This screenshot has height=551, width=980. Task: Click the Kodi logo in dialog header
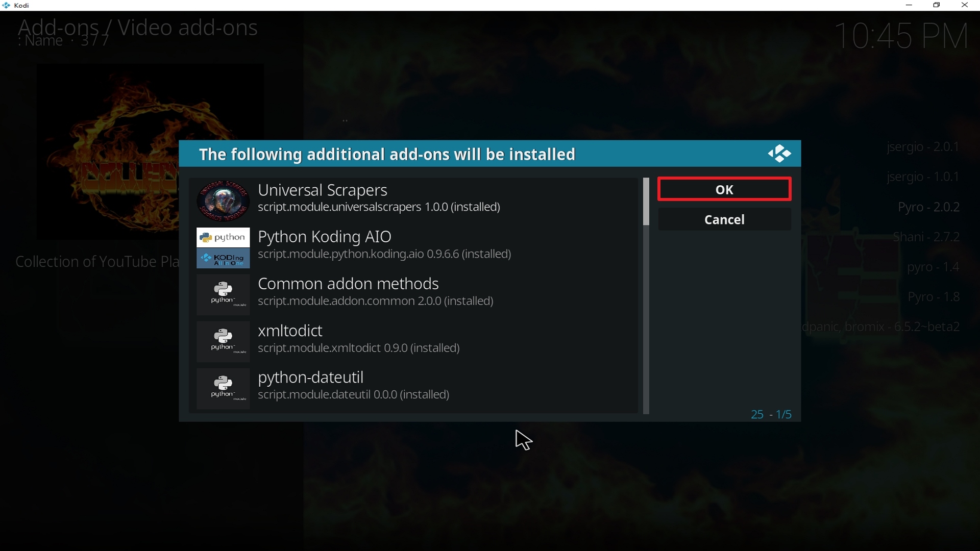click(x=779, y=154)
